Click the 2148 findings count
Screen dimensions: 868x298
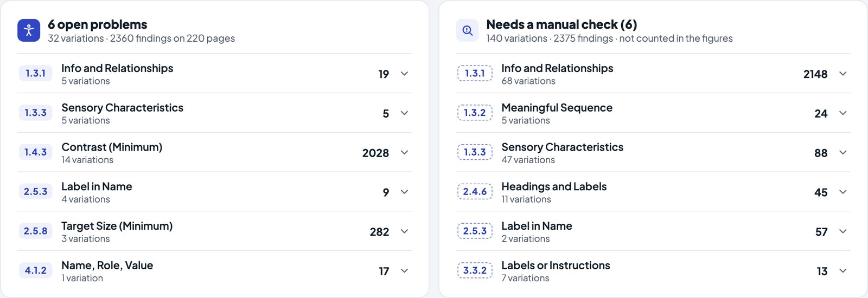pos(815,74)
